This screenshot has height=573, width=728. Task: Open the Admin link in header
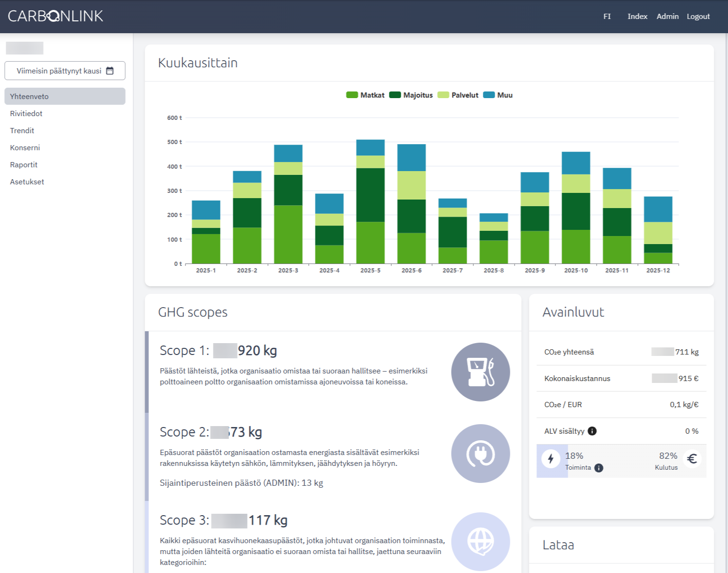coord(667,17)
